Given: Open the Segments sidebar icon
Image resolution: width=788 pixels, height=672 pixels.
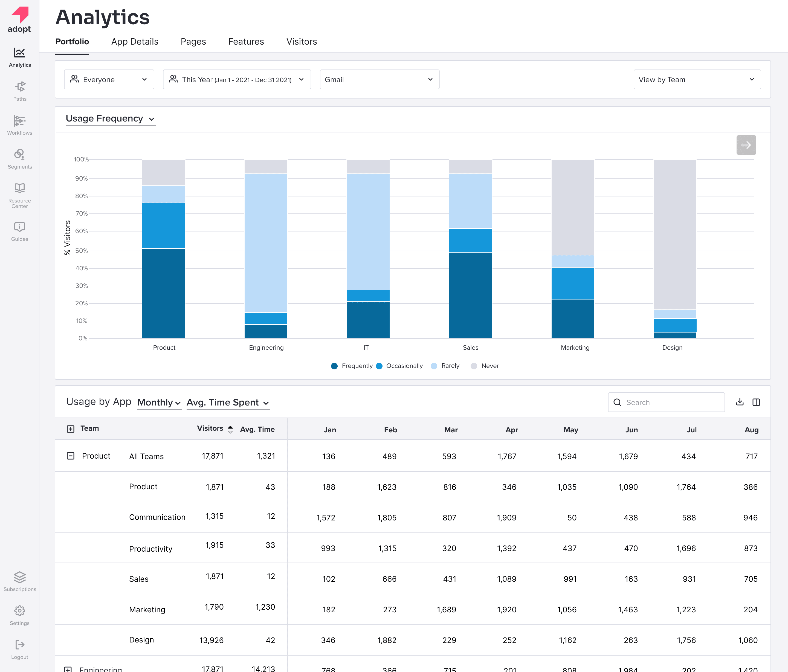Looking at the screenshot, I should (20, 154).
